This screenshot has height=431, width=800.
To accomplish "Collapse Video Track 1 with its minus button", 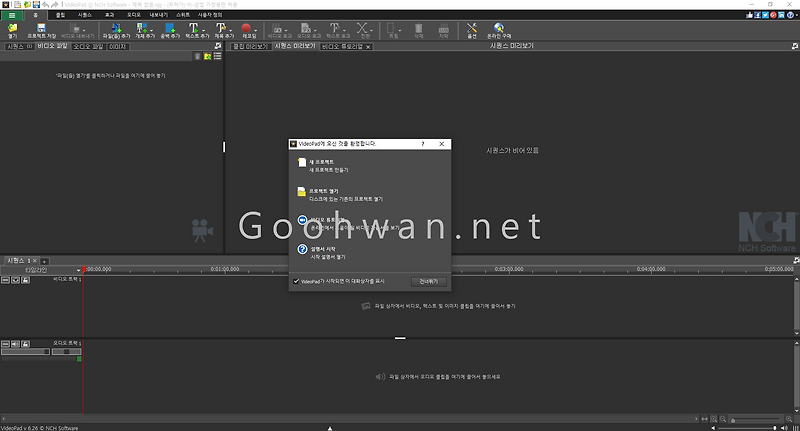I will [5, 280].
